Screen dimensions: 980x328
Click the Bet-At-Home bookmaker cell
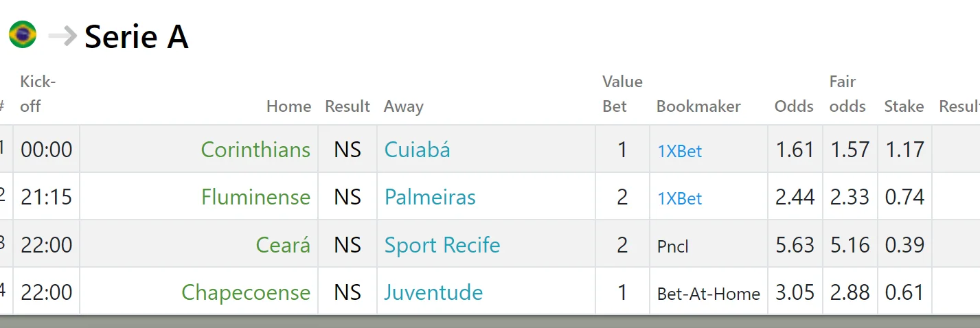click(x=708, y=294)
